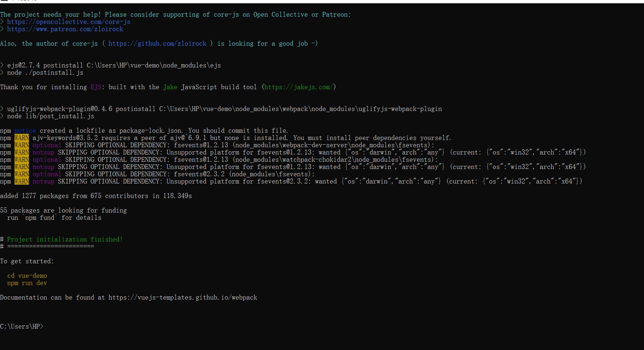Screen dimensions: 644x350
Task: Click 'Project initialization finished!' message
Action: (65, 239)
